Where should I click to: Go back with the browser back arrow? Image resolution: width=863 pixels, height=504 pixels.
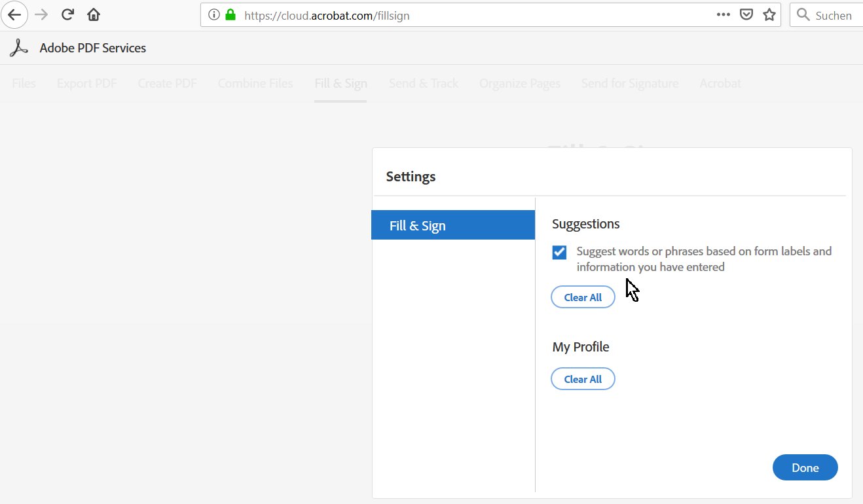[x=14, y=14]
